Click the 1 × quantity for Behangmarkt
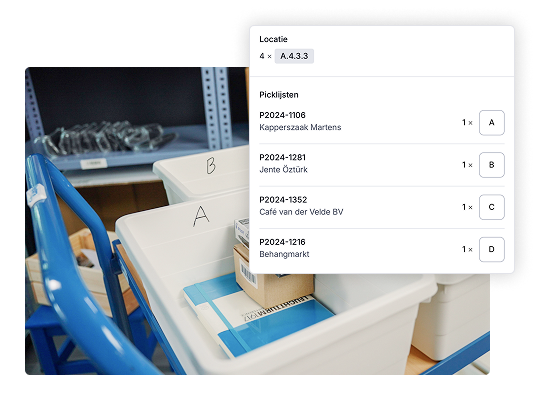 pos(467,249)
